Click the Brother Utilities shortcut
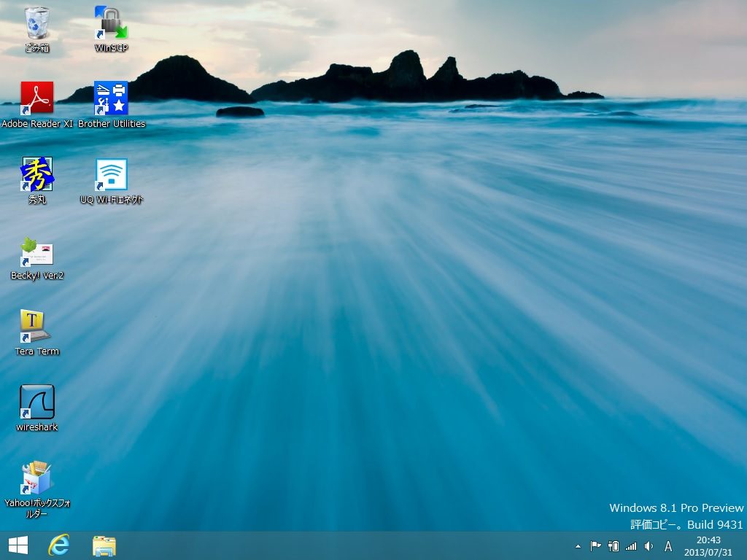The width and height of the screenshot is (747, 560). pos(111,98)
